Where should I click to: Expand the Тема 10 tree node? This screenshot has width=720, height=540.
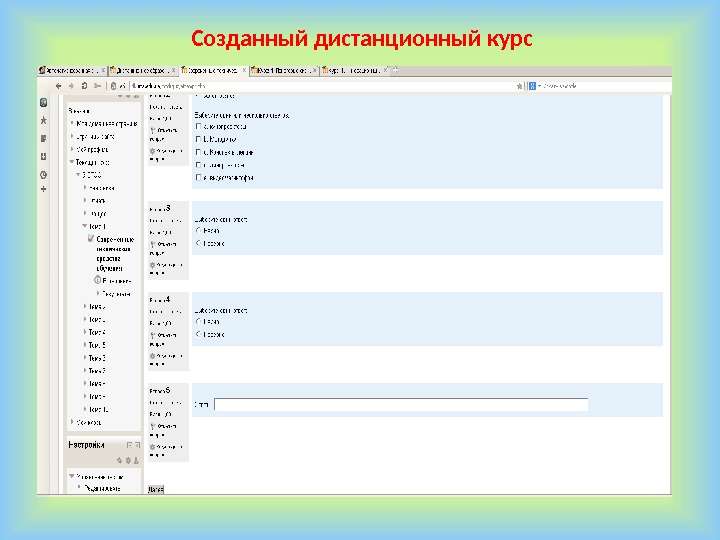(85, 409)
